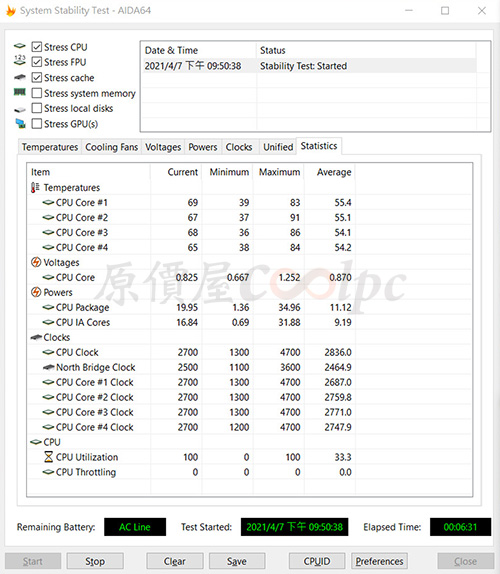This screenshot has height=574, width=500.
Task: Click the hourglass icon for CPU Utilization
Action: tap(48, 457)
